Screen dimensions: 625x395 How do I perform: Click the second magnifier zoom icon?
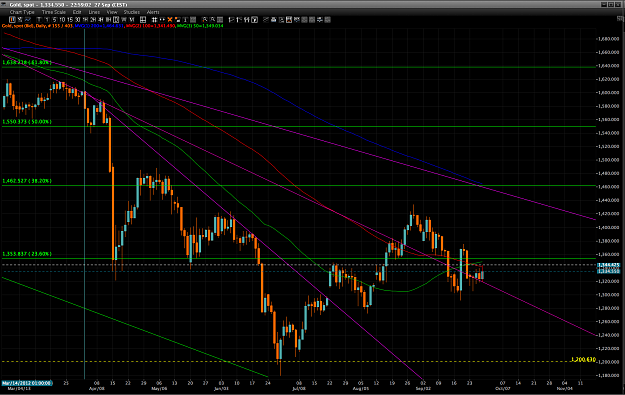212,20
